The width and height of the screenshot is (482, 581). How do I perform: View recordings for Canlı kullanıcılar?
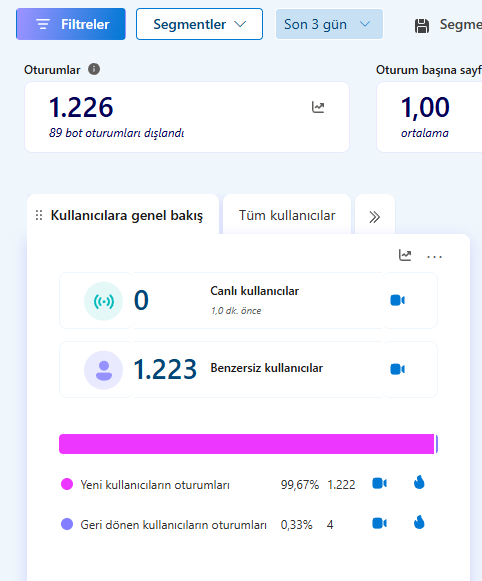398,300
